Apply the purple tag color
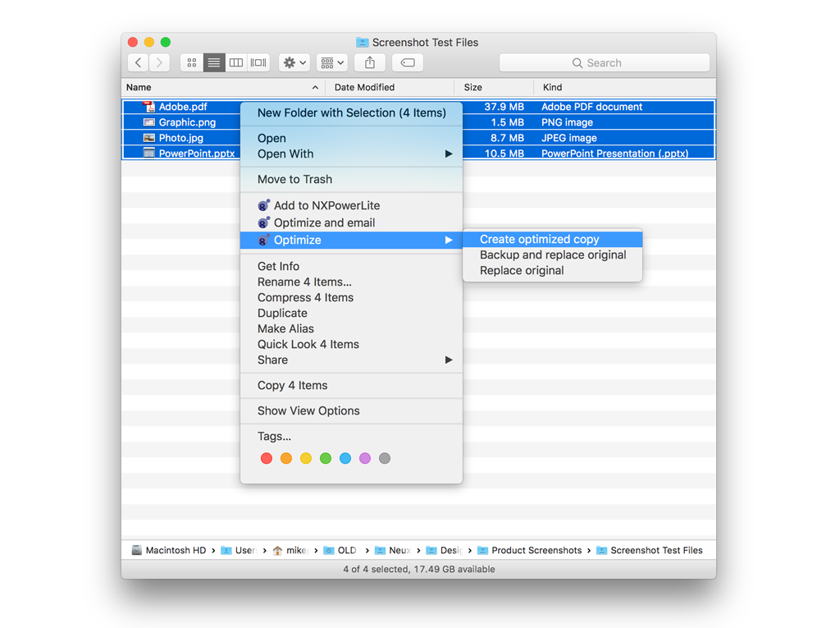 [365, 459]
